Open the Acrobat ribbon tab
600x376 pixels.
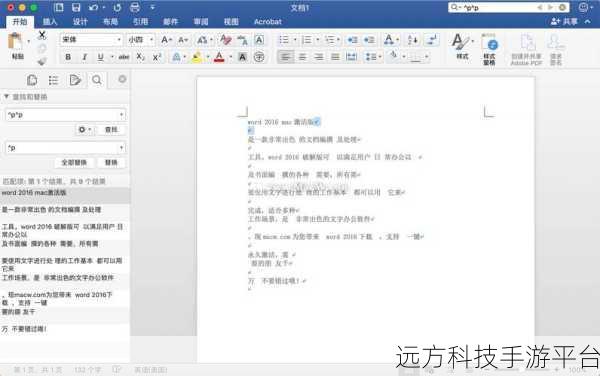pyautogui.click(x=267, y=22)
